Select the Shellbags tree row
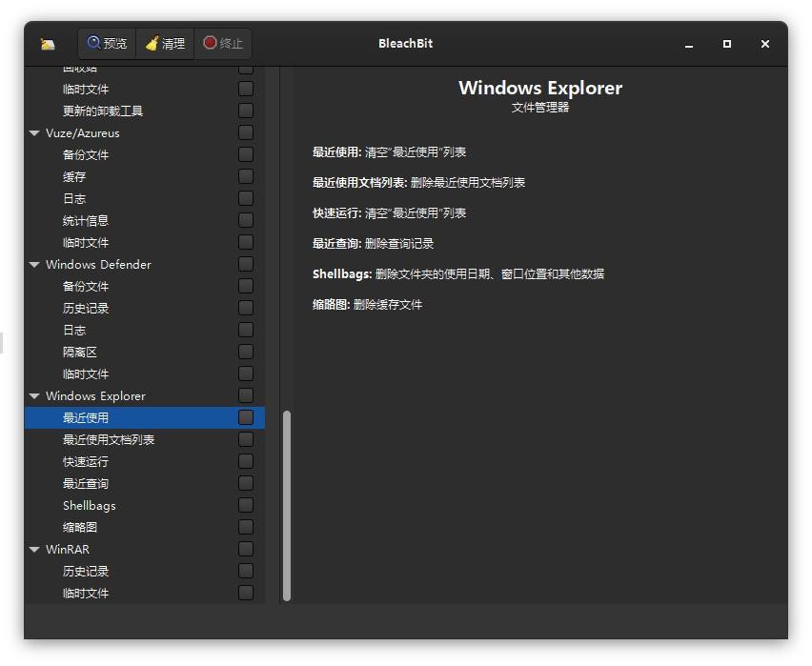This screenshot has width=812, height=666. point(145,506)
